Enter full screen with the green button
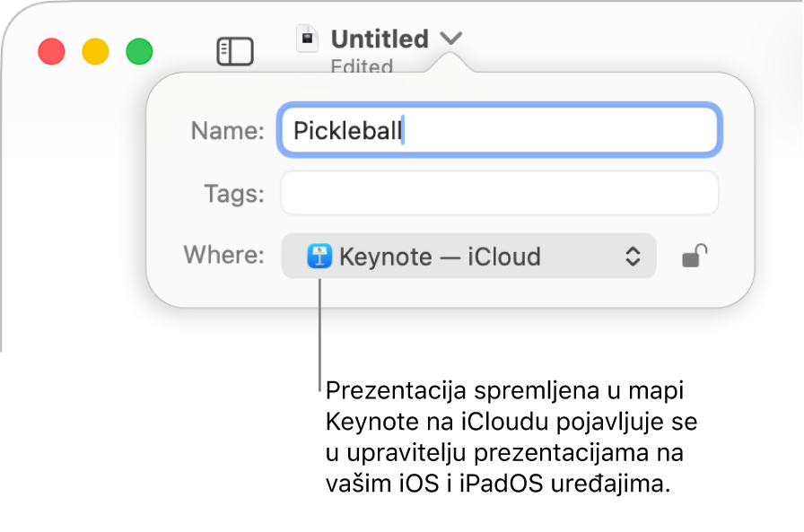This screenshot has height=532, width=804. click(x=139, y=51)
